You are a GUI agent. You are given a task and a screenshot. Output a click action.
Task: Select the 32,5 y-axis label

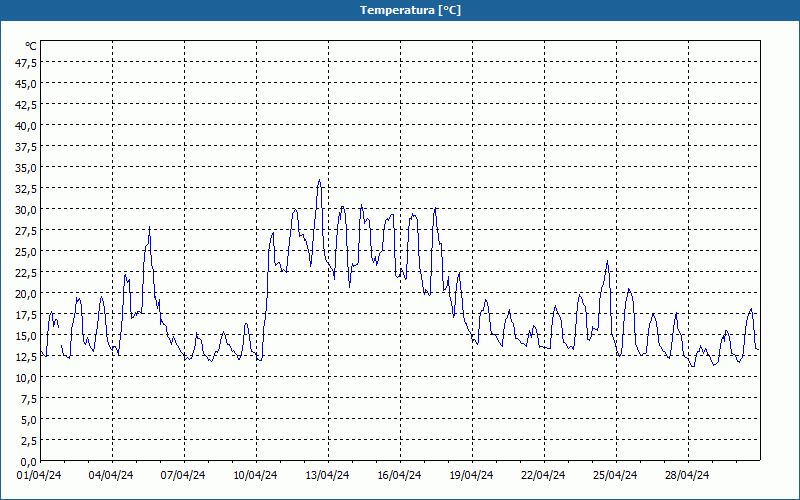(x=26, y=189)
